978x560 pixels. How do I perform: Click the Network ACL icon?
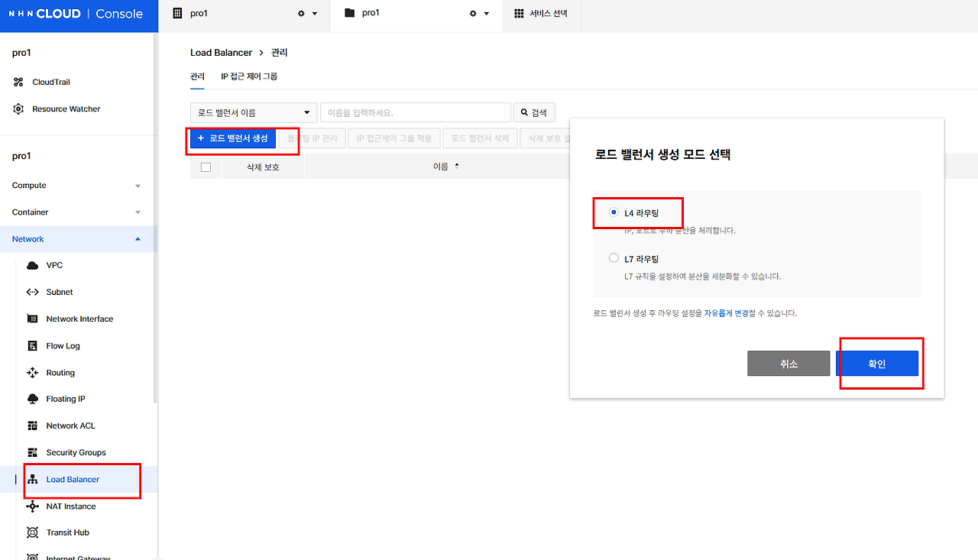[32, 426]
